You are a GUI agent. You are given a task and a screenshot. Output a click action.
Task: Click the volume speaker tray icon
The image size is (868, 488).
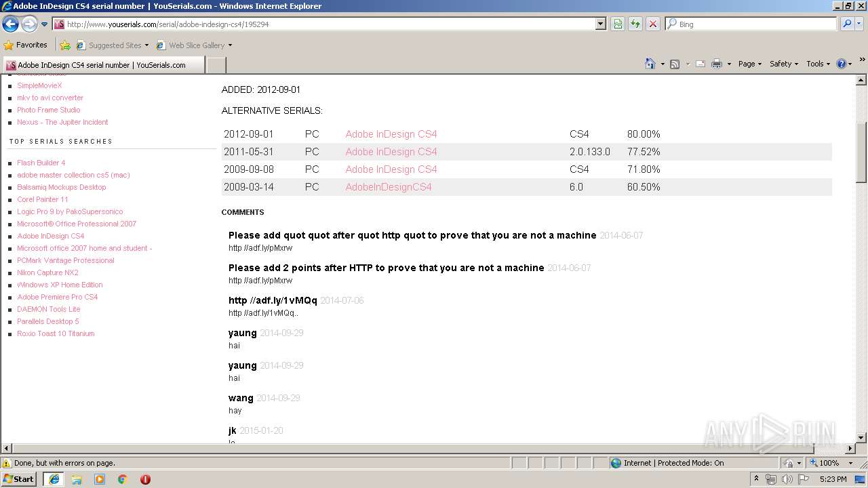[x=787, y=479]
